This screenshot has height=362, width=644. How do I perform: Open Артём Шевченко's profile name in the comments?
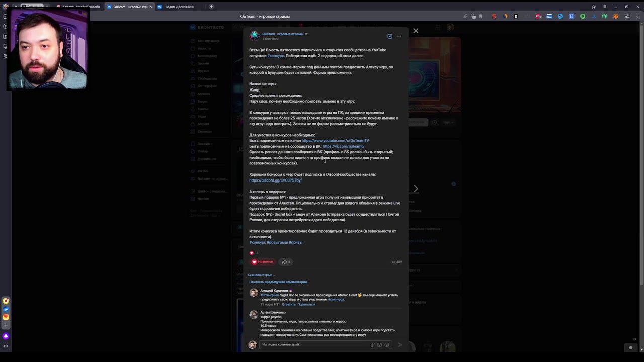(273, 313)
